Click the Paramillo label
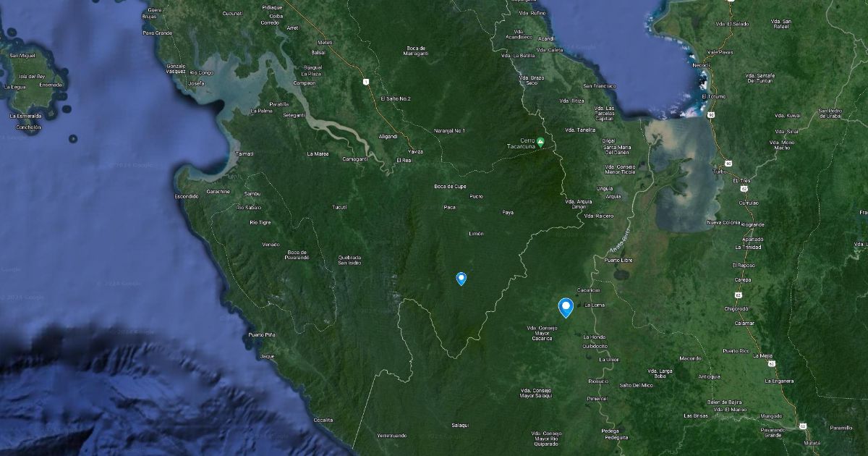The image size is (868, 456). pos(841,428)
